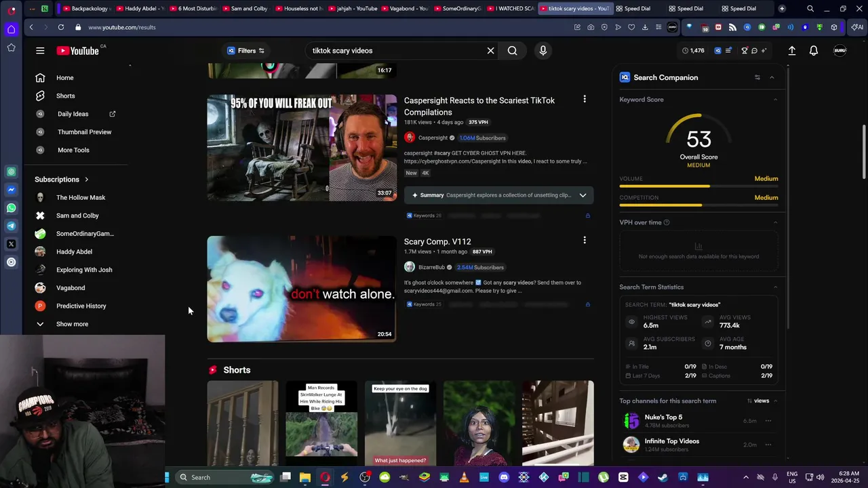Open Thumbnail Preview in the sidebar
The width and height of the screenshot is (868, 488).
click(84, 132)
